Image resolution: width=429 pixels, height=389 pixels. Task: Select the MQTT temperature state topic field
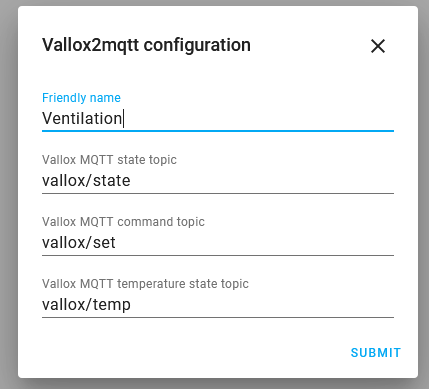tap(218, 298)
